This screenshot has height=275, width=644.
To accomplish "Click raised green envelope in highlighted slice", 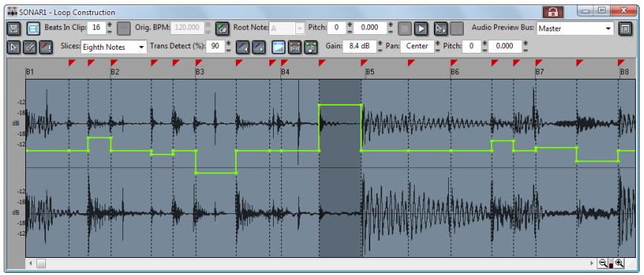I will [340, 105].
